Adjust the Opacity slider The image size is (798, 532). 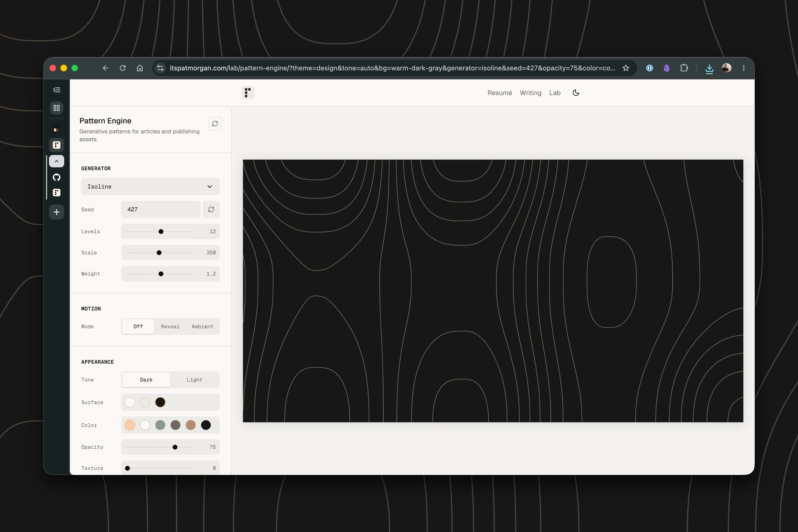(x=175, y=447)
